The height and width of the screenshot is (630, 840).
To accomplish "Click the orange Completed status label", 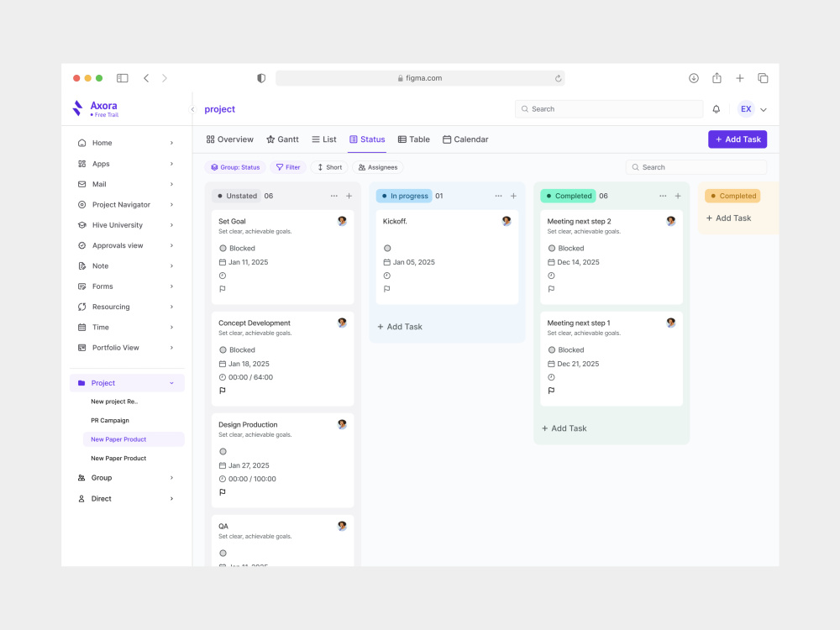I will click(732, 196).
